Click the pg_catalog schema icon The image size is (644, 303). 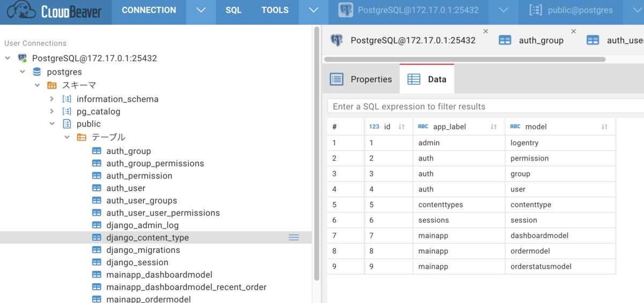[x=67, y=112]
